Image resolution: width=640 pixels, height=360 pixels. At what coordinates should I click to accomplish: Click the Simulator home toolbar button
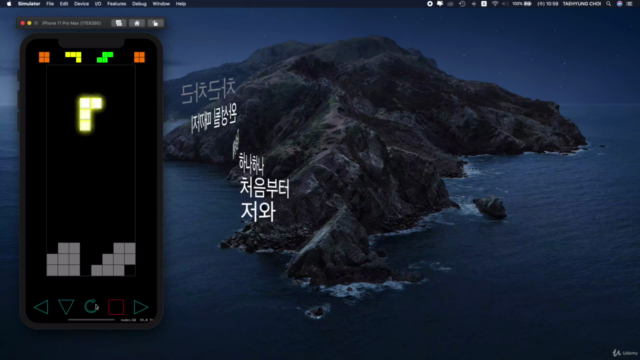tap(137, 23)
